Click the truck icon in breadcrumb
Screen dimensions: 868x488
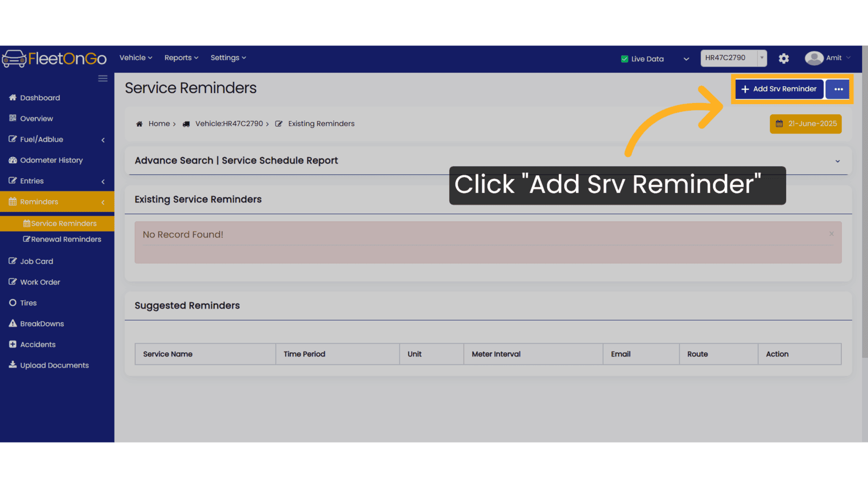186,124
